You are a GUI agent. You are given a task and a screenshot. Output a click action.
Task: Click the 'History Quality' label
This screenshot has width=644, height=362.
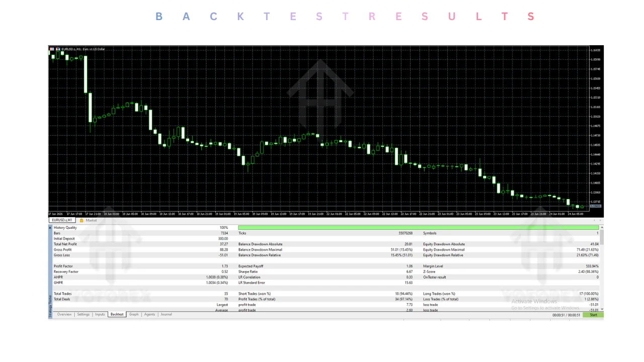pyautogui.click(x=65, y=228)
